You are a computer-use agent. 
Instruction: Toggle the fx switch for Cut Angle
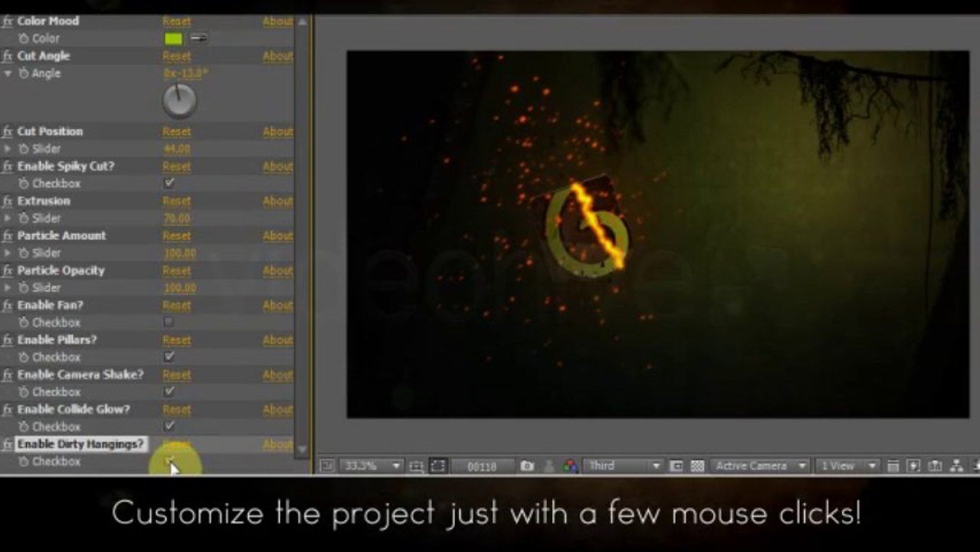8,56
